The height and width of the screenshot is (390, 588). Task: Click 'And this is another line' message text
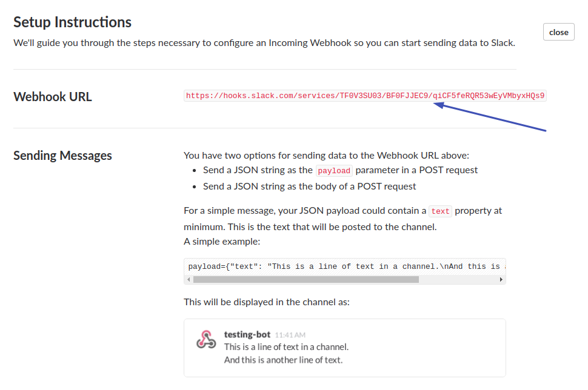tap(283, 360)
